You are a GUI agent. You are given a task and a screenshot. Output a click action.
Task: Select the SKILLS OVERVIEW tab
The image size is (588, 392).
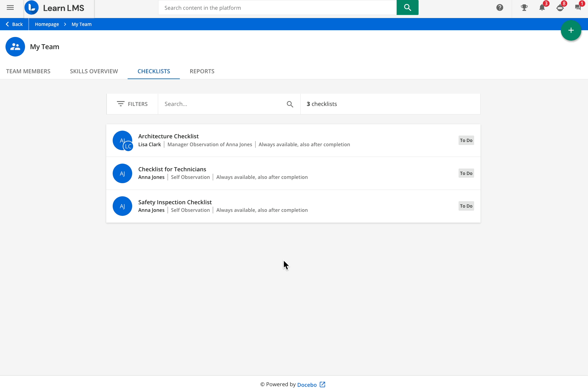pos(94,71)
